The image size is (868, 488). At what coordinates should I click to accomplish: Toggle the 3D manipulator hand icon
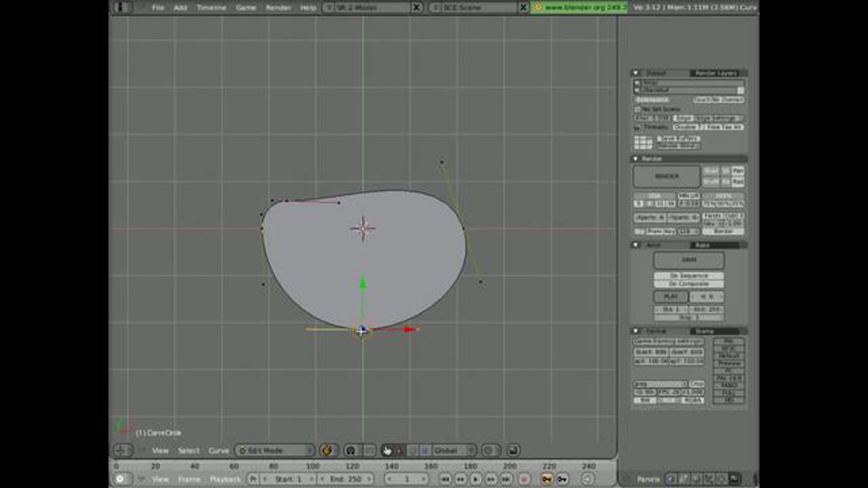pyautogui.click(x=387, y=450)
